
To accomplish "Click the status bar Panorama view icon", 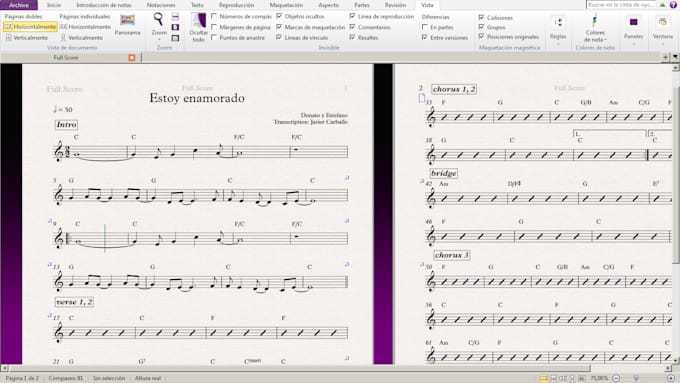I will click(582, 378).
